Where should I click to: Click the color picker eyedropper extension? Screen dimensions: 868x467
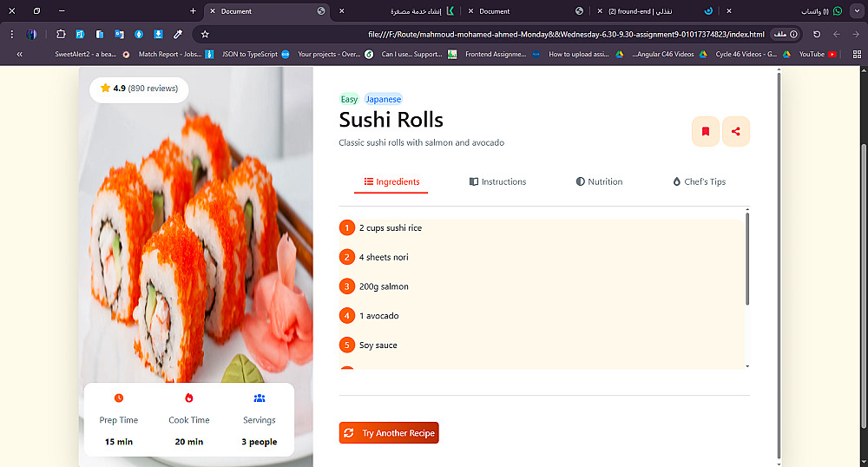coord(178,35)
